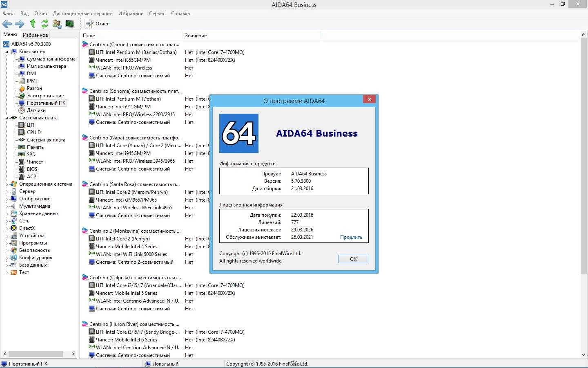
Task: Expand the Операционная система node
Action: 7,184
